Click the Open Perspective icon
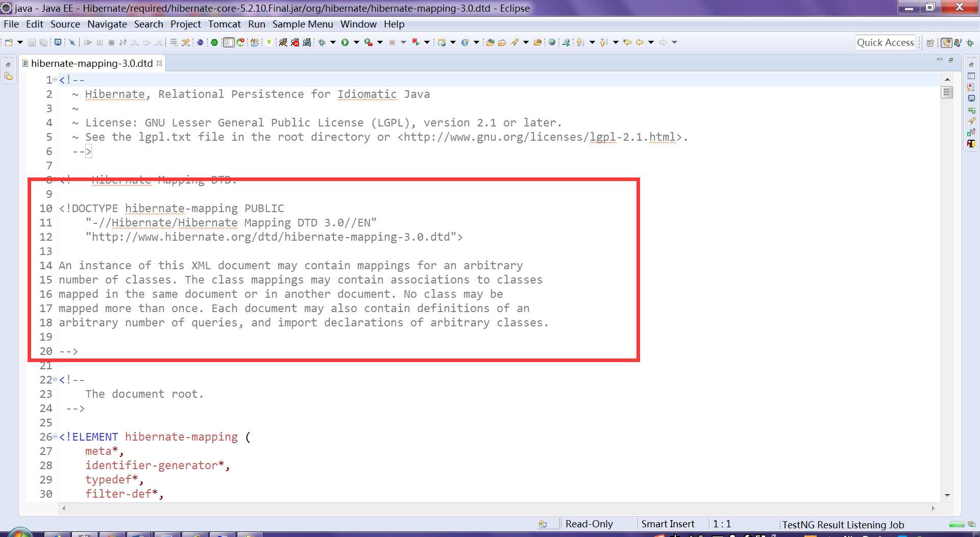 pos(930,43)
